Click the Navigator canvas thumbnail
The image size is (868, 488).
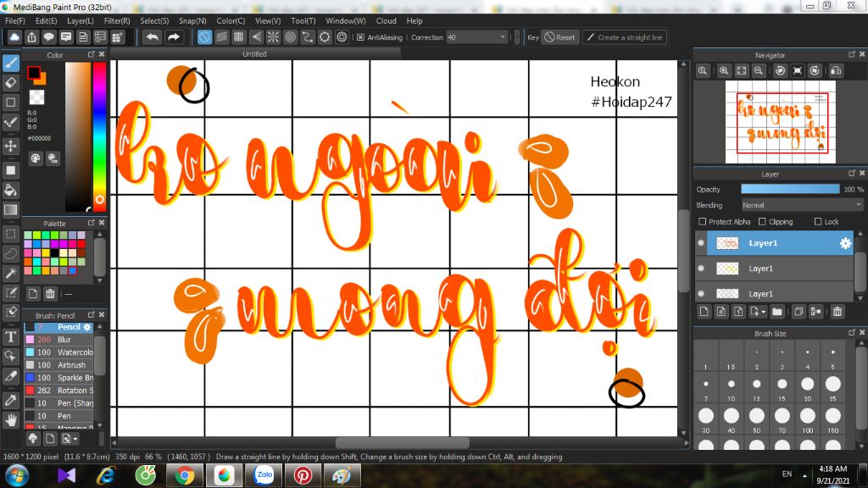781,122
